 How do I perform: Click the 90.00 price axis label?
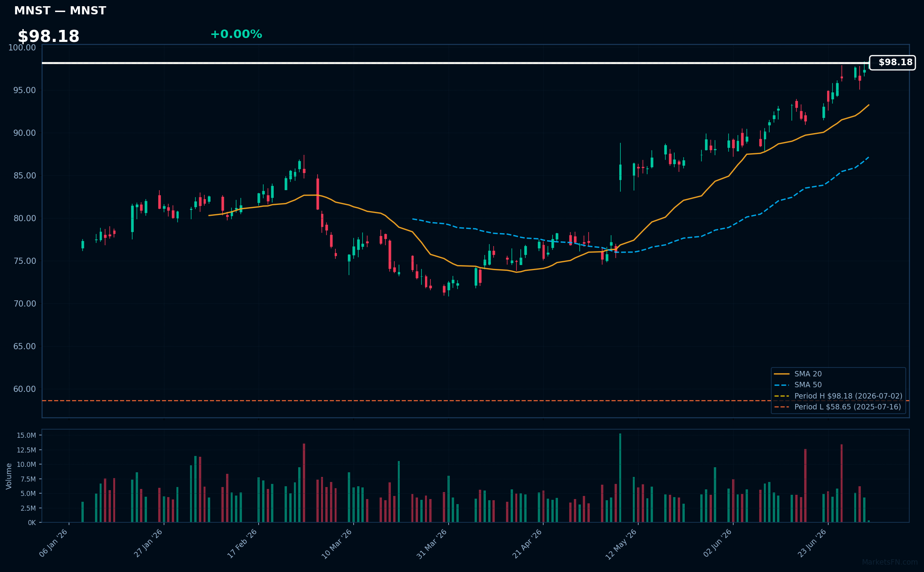(24, 133)
